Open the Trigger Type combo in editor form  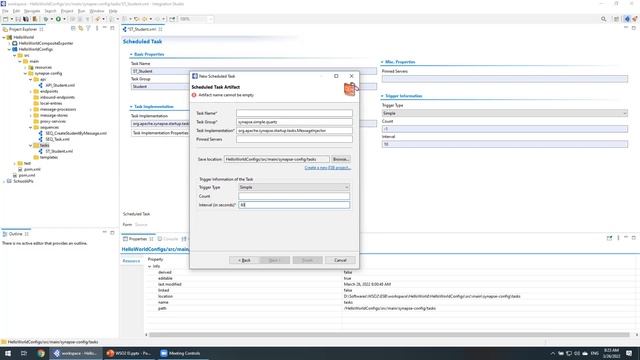tap(504, 113)
